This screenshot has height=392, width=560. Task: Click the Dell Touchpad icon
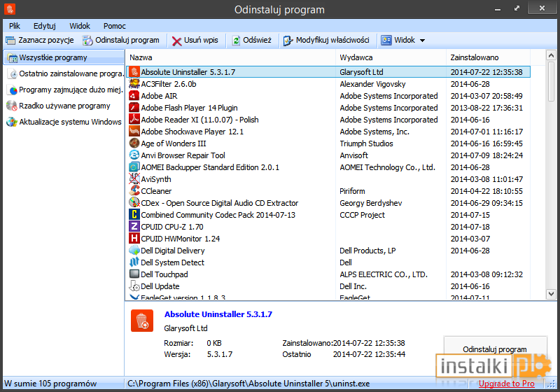click(134, 274)
